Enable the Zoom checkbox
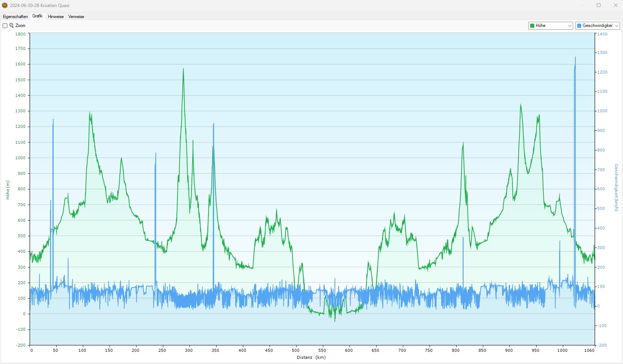Screen dimensions: 623x364 tap(5, 25)
